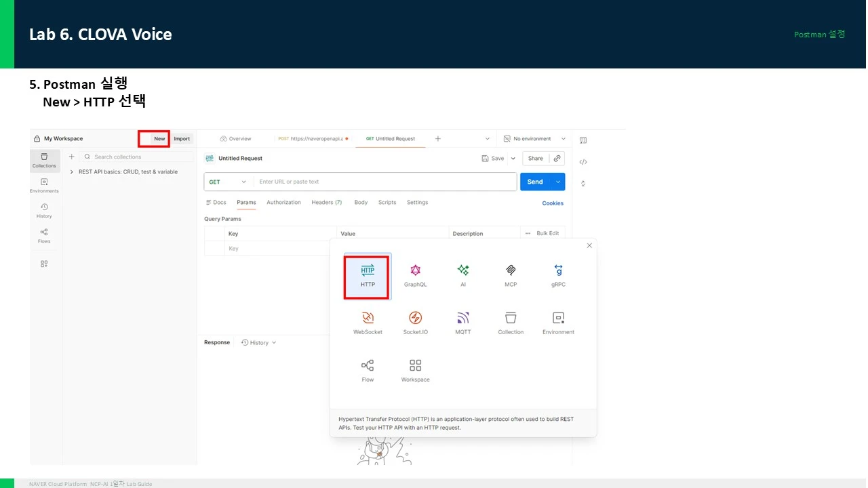The height and width of the screenshot is (488, 868).
Task: Select the Flow option in the dialog
Action: tap(368, 370)
